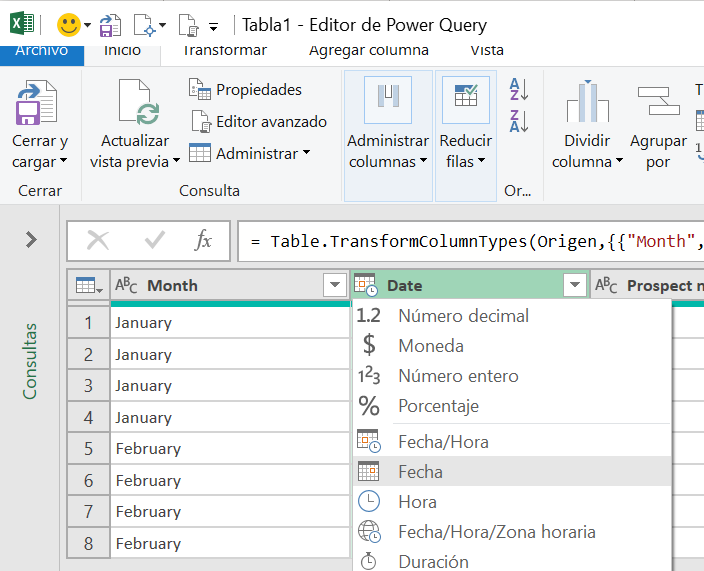Click the fx formula icon
Screen dimensions: 704x571
click(203, 240)
